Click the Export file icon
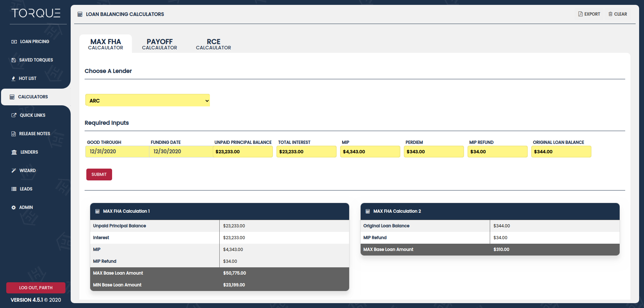The height and width of the screenshot is (308, 644). point(580,14)
